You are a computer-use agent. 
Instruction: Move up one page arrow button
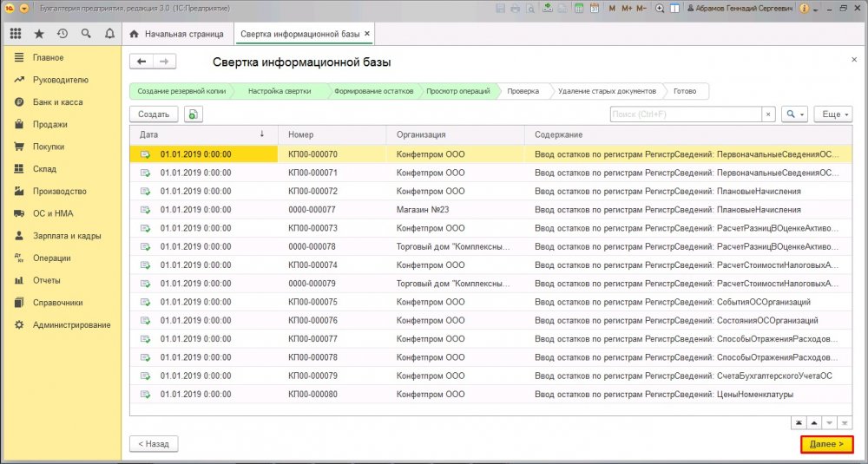pyautogui.click(x=814, y=423)
